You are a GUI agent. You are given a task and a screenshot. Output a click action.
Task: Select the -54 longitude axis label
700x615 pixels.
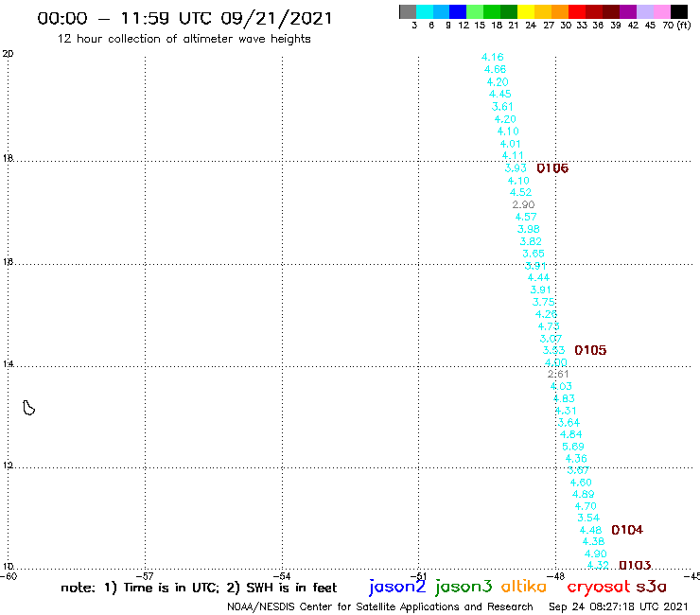[282, 576]
